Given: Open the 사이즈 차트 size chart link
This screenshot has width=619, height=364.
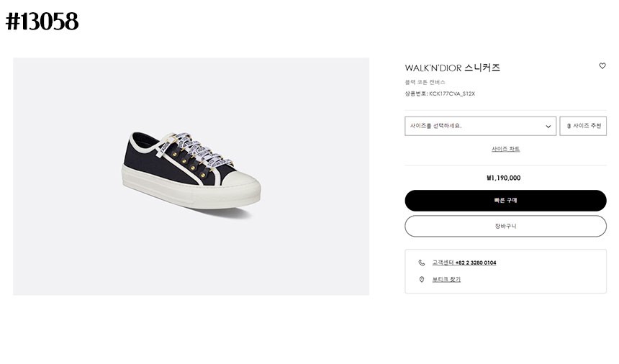Looking at the screenshot, I should (505, 149).
